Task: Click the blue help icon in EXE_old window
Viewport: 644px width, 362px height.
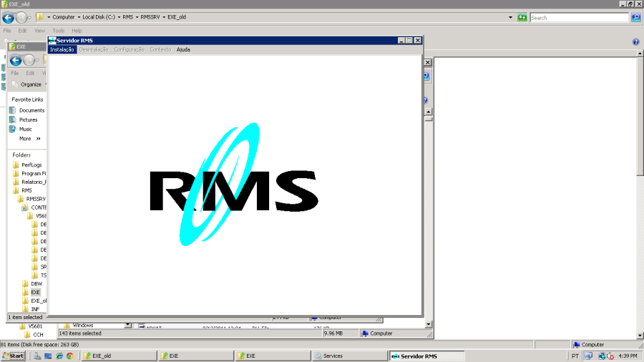Action: coord(636,42)
